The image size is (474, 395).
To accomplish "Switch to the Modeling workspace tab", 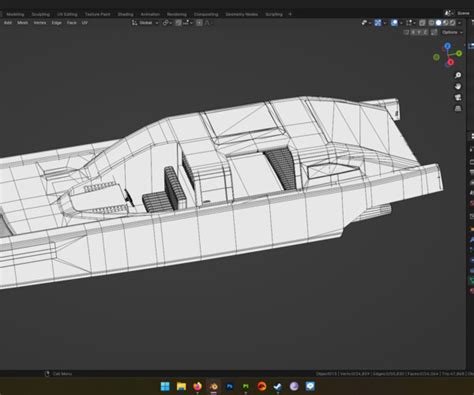I will pos(15,14).
